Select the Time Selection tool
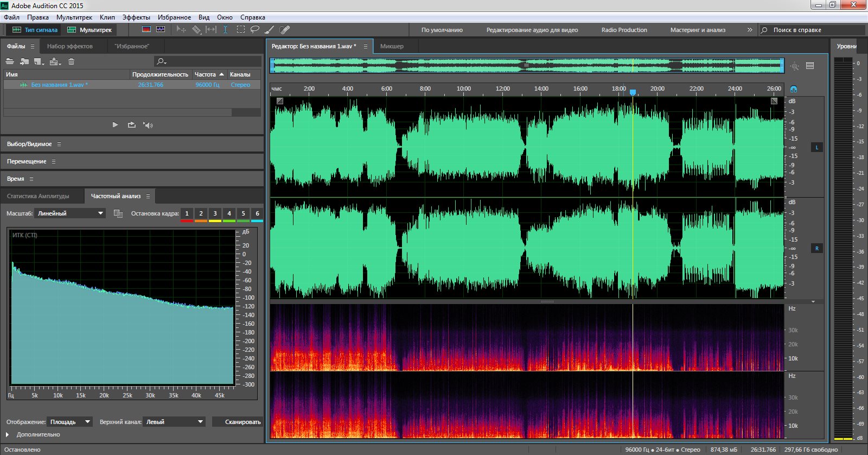 tap(225, 29)
